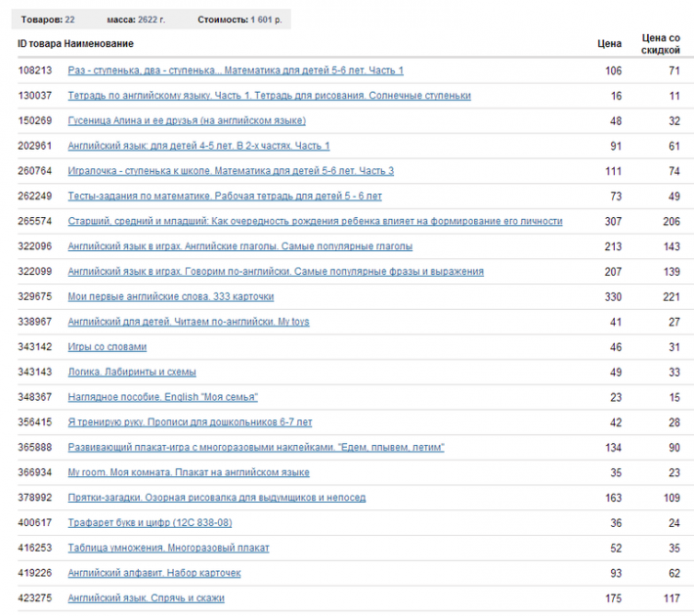Open 'Тетрадь по английскому языку. Часть 1' link

pyautogui.click(x=269, y=96)
